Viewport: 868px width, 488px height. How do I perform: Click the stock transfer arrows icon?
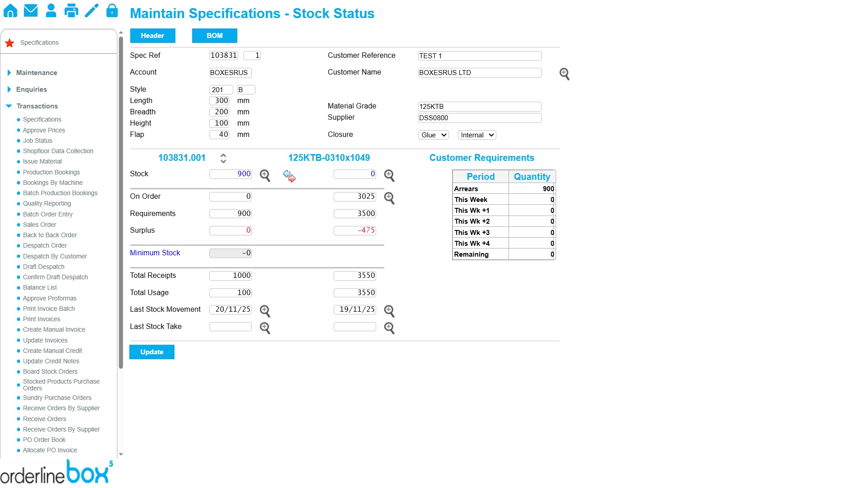[289, 176]
